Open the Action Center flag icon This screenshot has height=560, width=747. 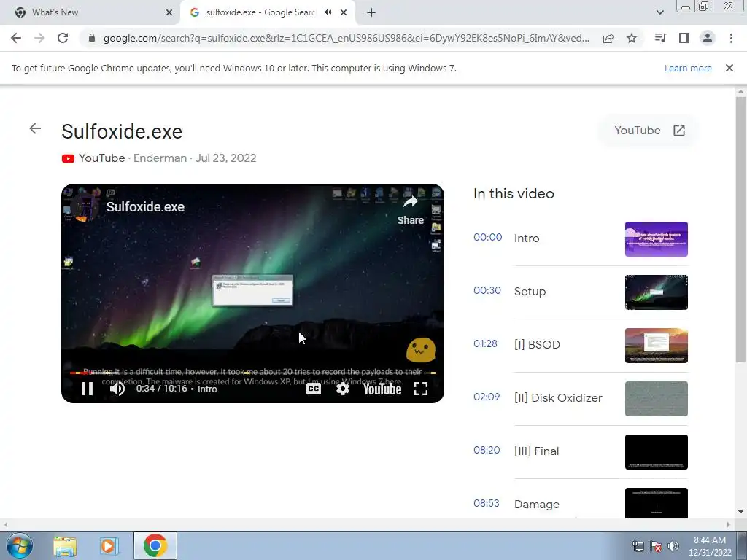(x=656, y=546)
